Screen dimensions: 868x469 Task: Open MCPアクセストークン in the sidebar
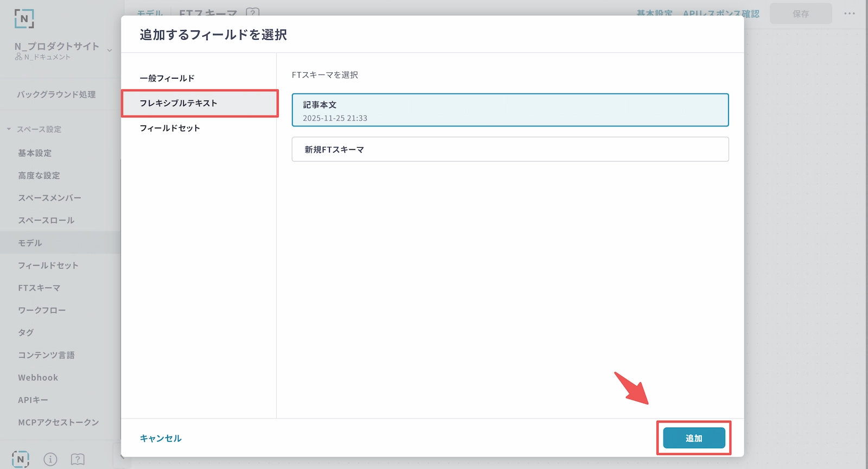[59, 422]
